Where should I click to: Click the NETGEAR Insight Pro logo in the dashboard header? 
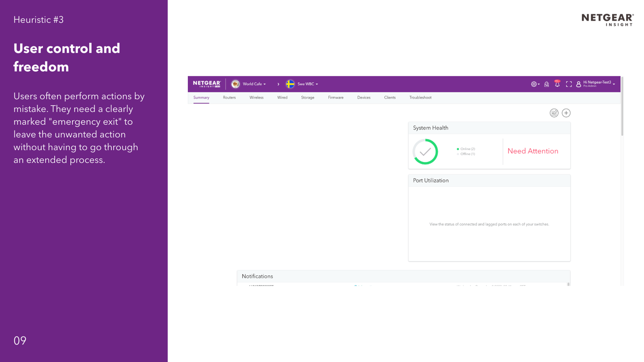click(207, 84)
